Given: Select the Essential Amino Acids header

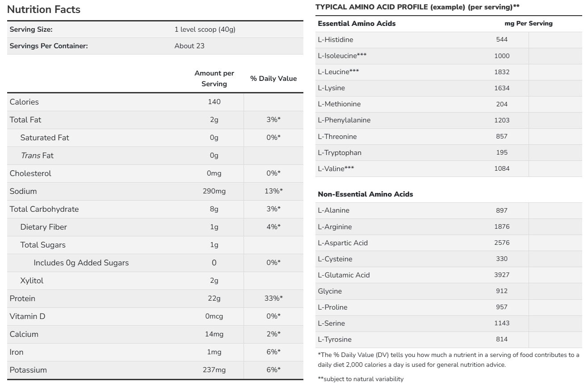Looking at the screenshot, I should 357,24.
